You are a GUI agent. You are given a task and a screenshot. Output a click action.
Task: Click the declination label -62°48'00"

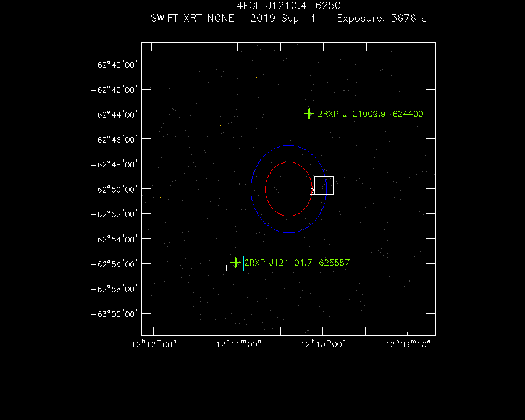pos(115,164)
